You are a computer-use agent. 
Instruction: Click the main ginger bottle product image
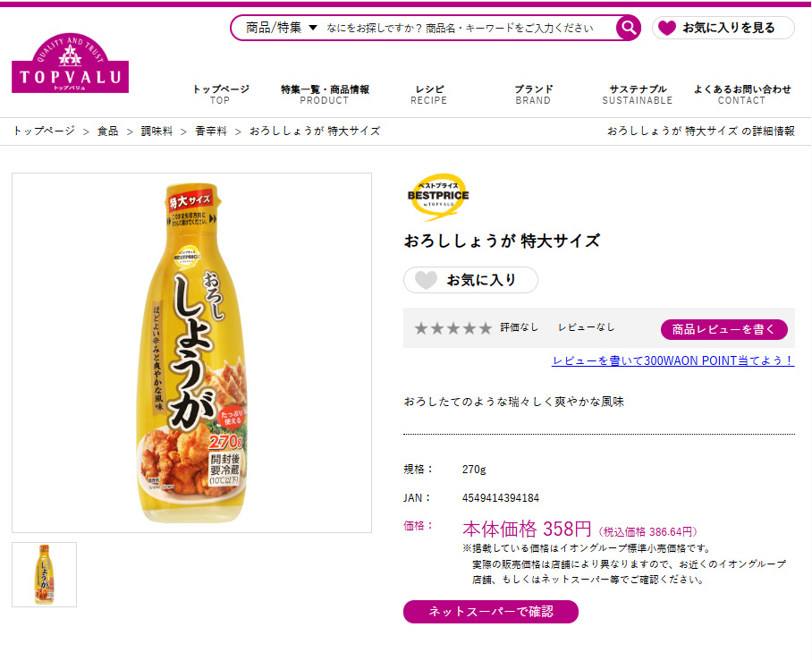(x=191, y=352)
